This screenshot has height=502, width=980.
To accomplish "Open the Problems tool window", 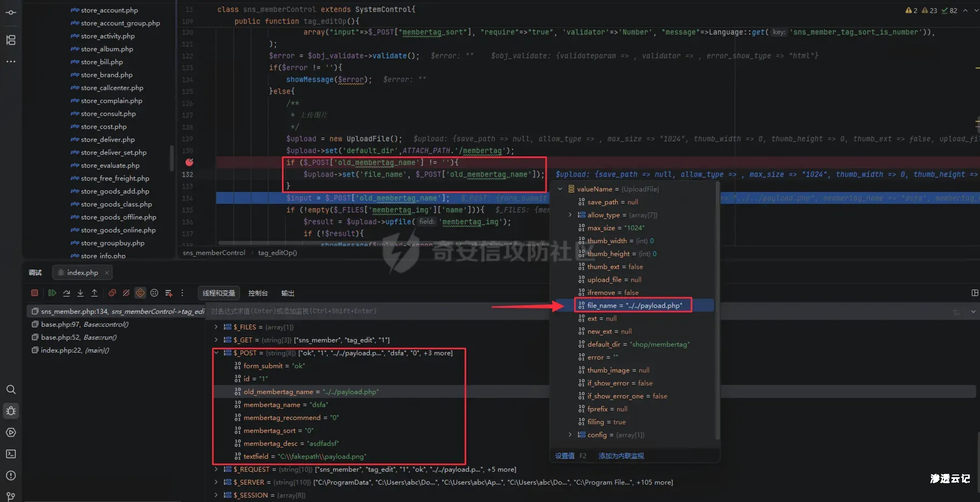I will pyautogui.click(x=11, y=476).
